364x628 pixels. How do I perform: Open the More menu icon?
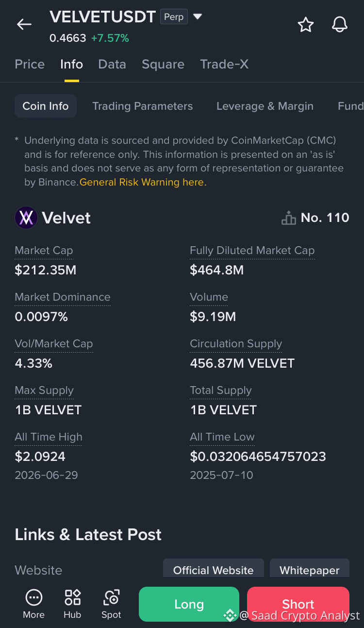coord(33,597)
